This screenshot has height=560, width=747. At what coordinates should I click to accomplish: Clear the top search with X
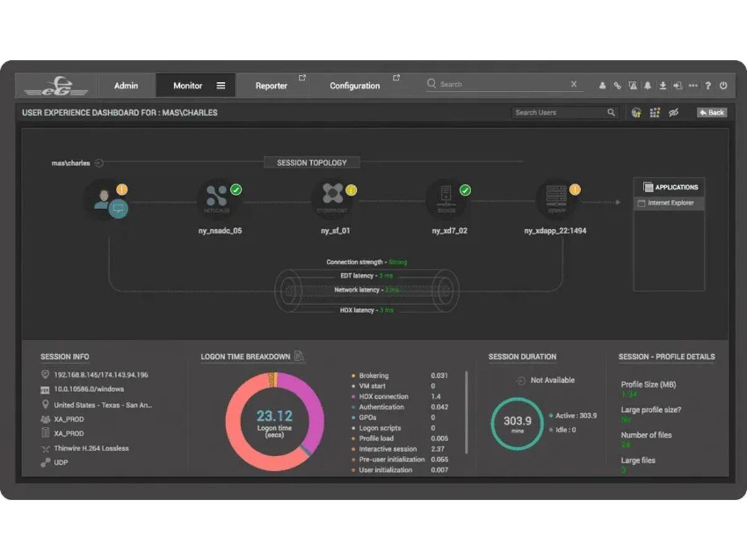point(574,84)
